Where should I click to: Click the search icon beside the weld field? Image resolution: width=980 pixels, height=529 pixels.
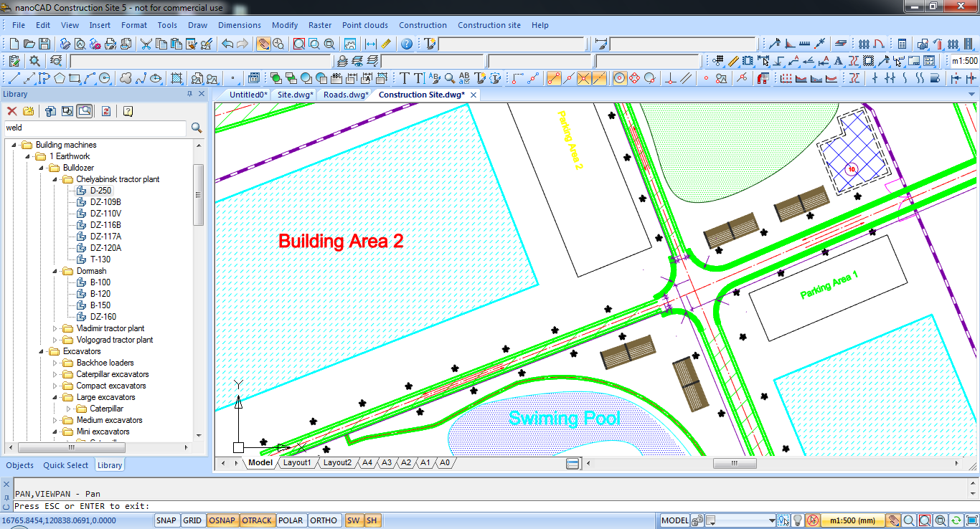coord(197,128)
